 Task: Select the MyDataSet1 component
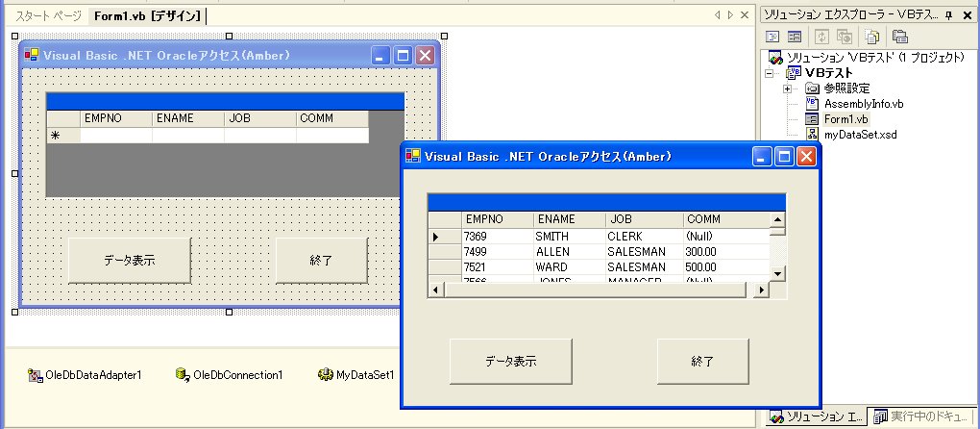[x=356, y=374]
